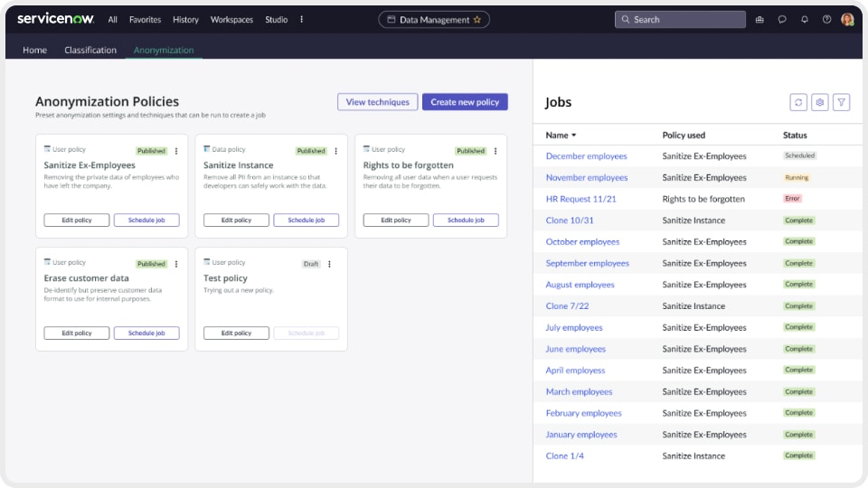
Task: Click the View techniques button
Action: (x=378, y=102)
